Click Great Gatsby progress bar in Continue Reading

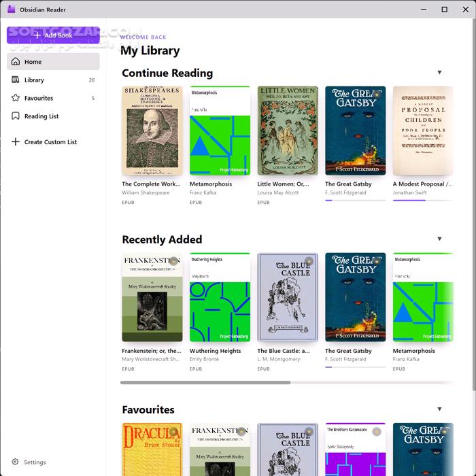355,201
